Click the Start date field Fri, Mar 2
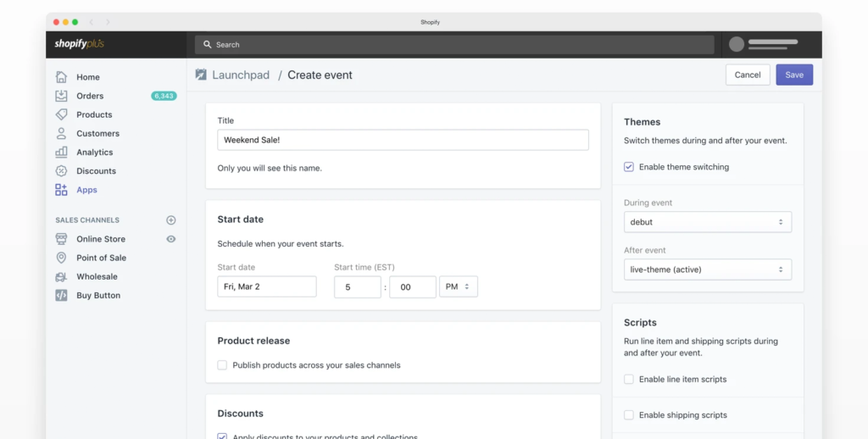The width and height of the screenshot is (868, 439). 267,286
